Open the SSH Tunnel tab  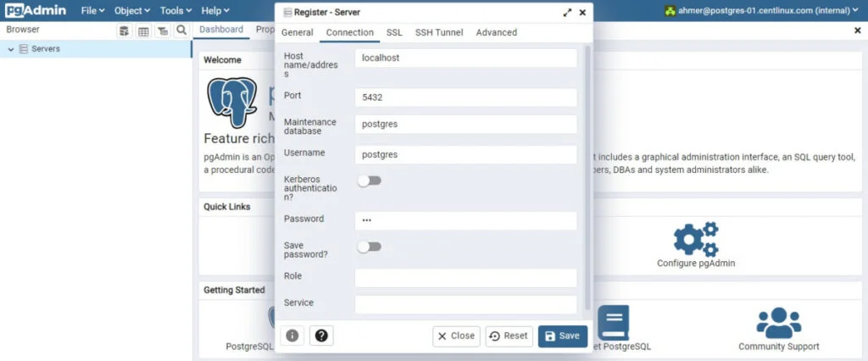point(439,33)
